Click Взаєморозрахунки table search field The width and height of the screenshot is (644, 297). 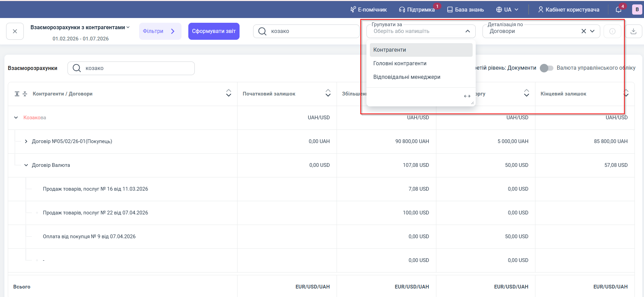(131, 68)
